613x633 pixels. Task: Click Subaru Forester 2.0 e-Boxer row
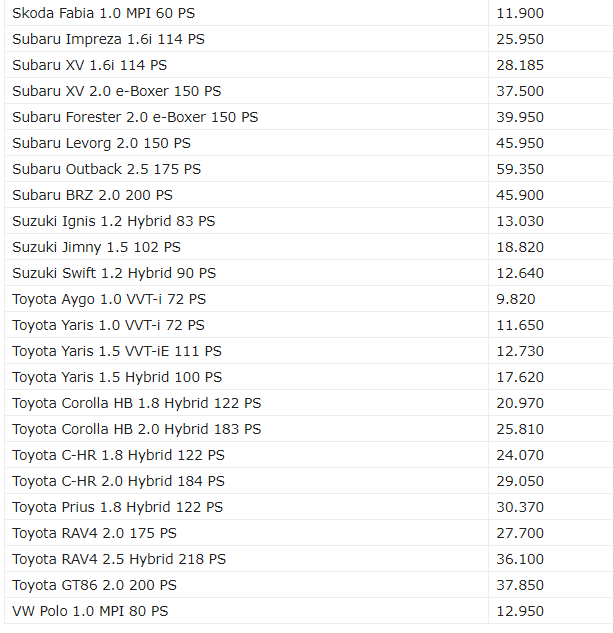[x=309, y=117]
